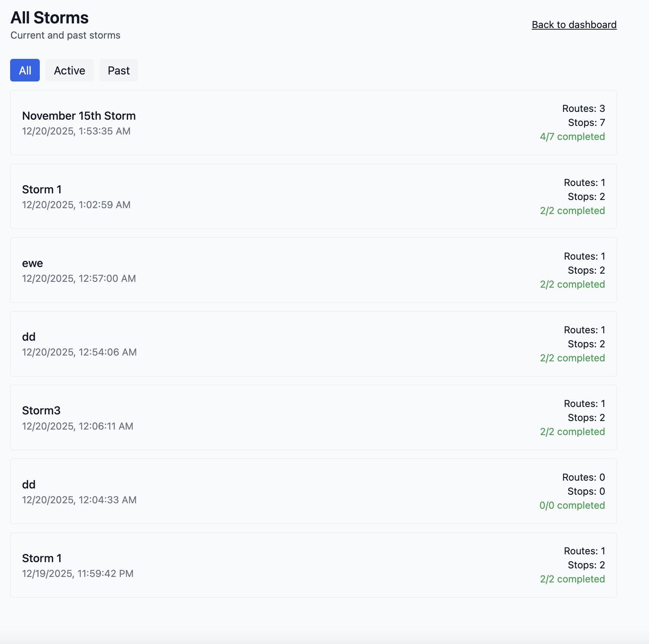
Task: Open the Storm3 entry
Action: point(41,410)
